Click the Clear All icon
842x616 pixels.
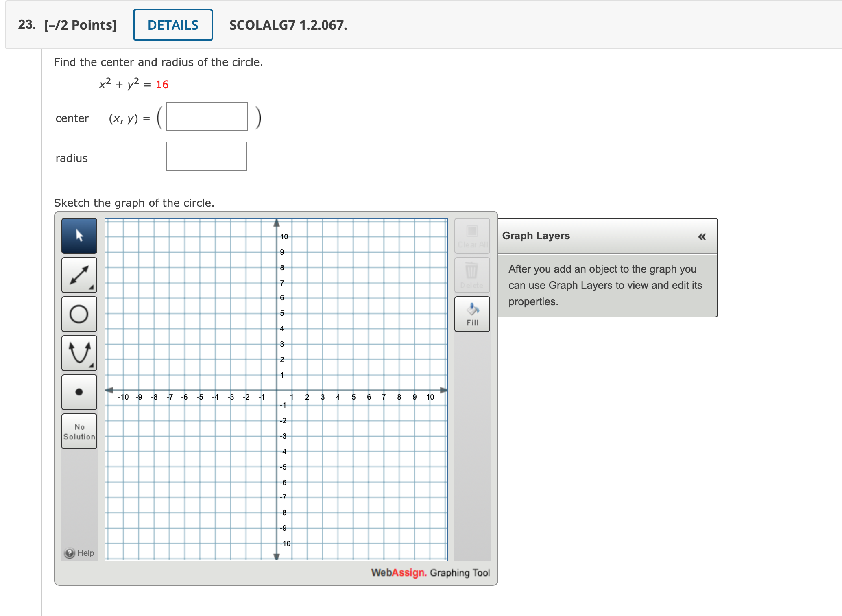(471, 231)
